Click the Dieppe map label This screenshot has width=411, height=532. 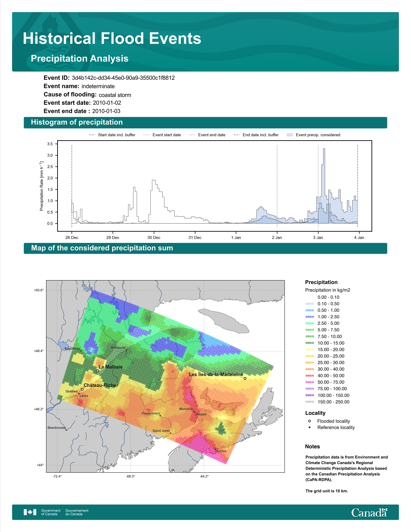point(201,414)
